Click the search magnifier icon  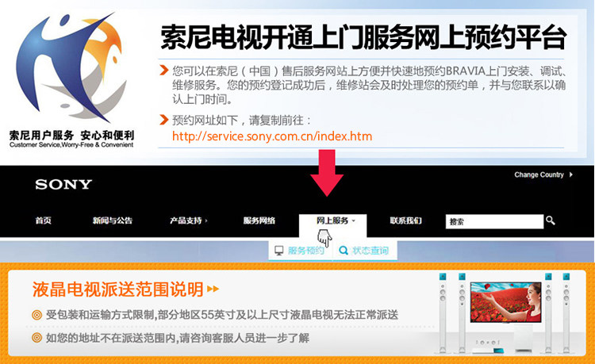click(x=551, y=220)
